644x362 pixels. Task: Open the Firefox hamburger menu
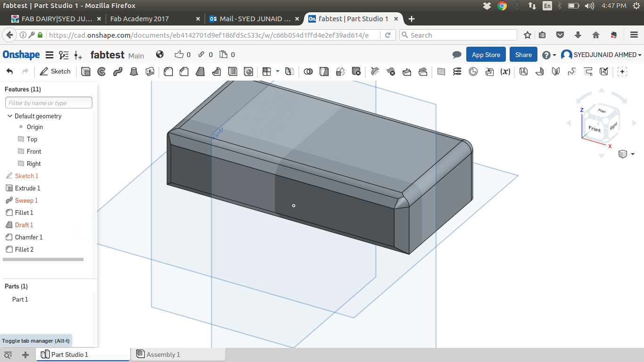click(x=634, y=35)
